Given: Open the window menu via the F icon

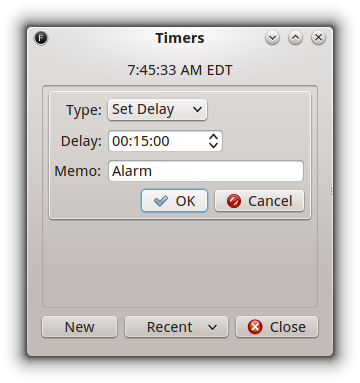Looking at the screenshot, I should click(x=41, y=38).
